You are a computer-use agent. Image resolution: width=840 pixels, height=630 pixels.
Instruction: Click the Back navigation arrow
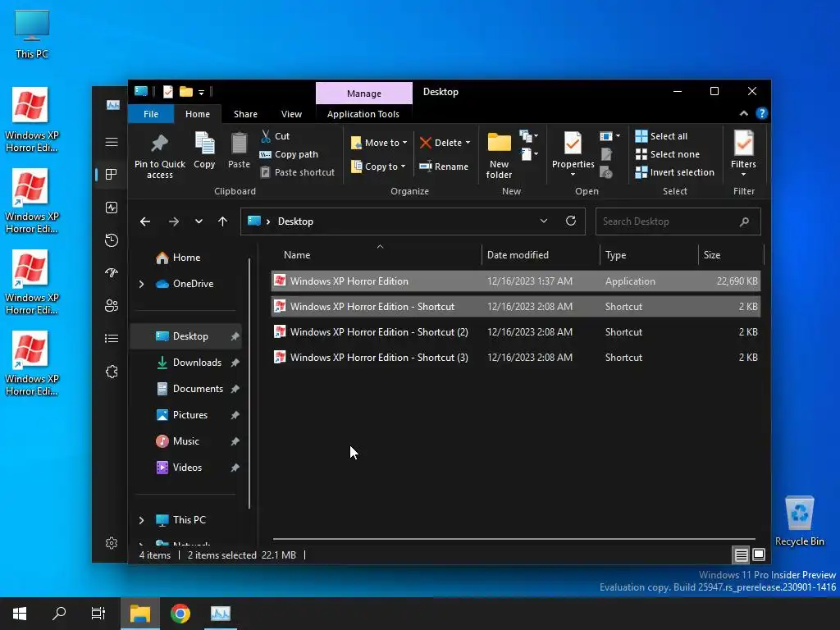pyautogui.click(x=145, y=221)
